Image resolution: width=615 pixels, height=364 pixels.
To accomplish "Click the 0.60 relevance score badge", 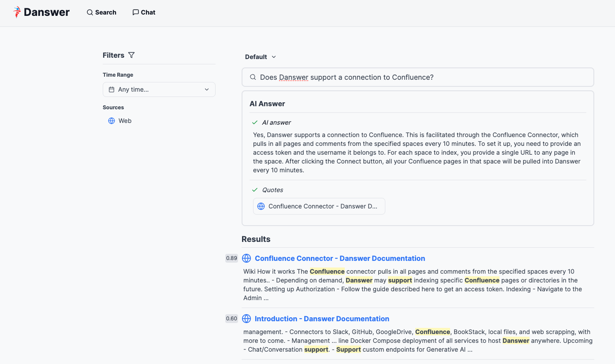I will coord(231,319).
